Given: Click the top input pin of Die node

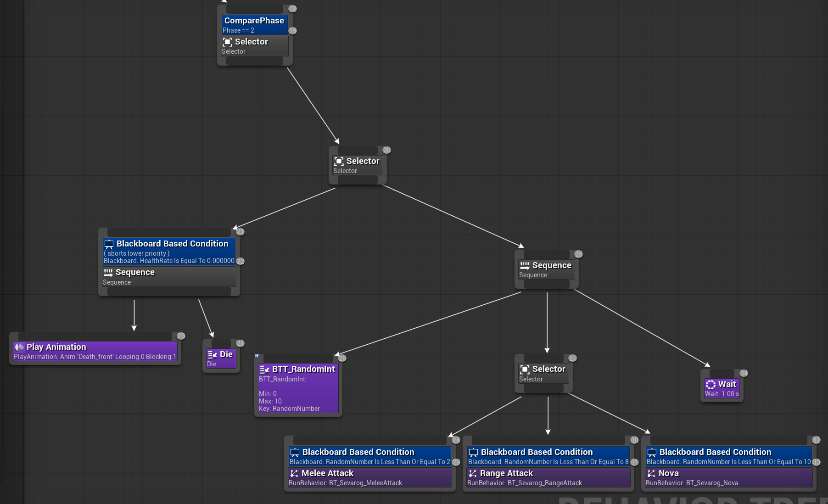Looking at the screenshot, I should (x=221, y=343).
